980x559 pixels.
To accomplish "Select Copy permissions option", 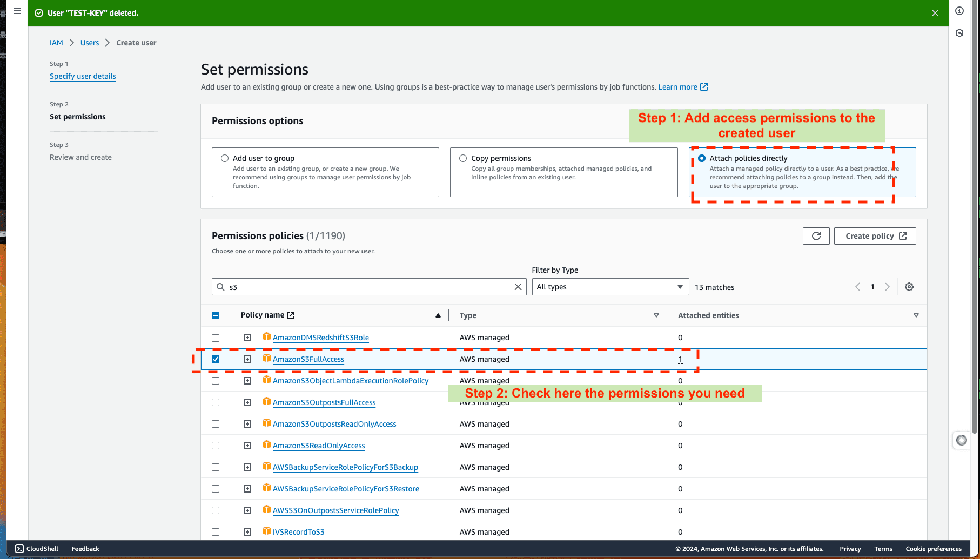I will (x=463, y=158).
